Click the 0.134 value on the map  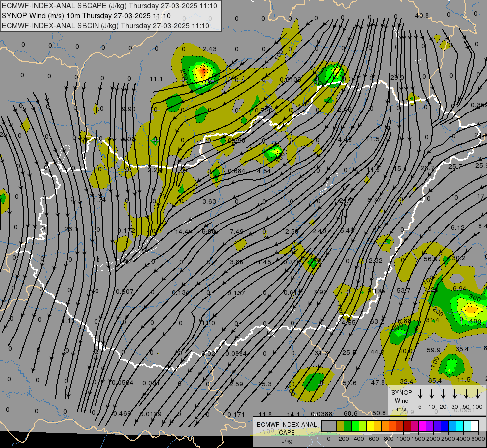point(180,293)
